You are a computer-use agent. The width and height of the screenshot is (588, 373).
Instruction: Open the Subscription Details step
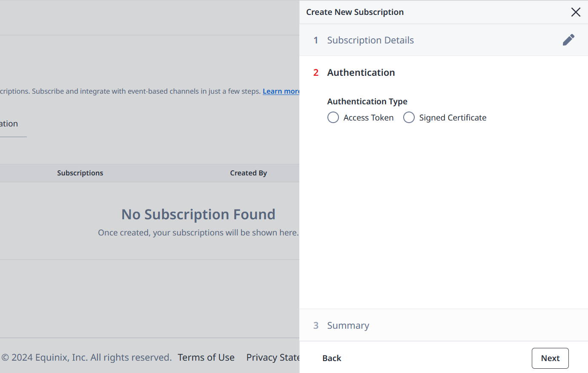tap(370, 40)
